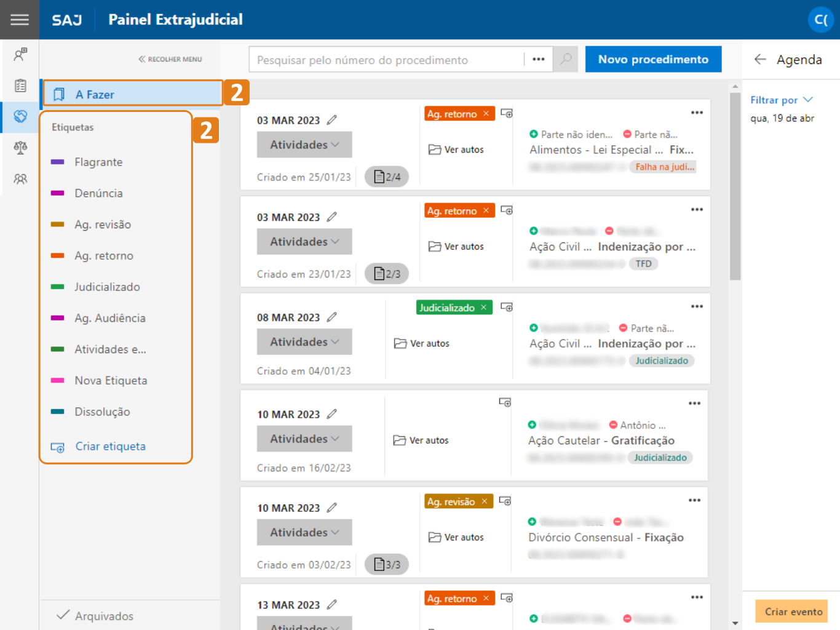Image resolution: width=840 pixels, height=630 pixels.
Task: Add label icon on Alimentos card
Action: tap(506, 113)
